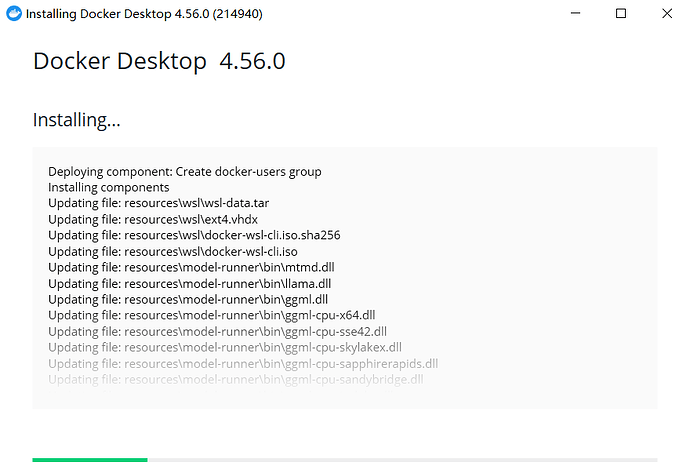690x476 pixels.
Task: Select the ggml-cpu-skylakex.dll log line
Action: tap(225, 348)
